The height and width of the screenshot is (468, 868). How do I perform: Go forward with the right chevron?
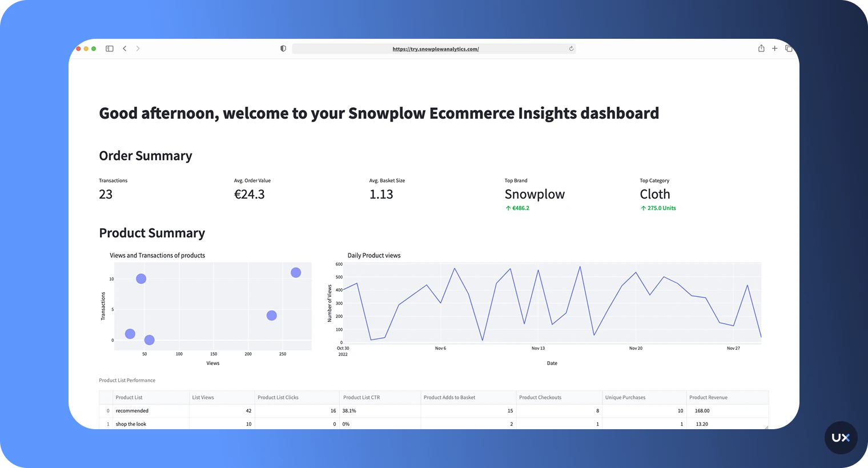coord(138,49)
